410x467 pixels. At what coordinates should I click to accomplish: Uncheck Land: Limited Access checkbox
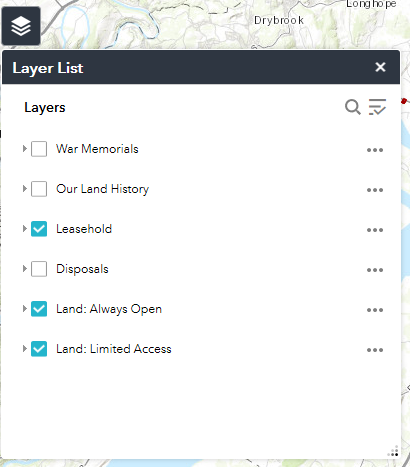click(x=39, y=349)
